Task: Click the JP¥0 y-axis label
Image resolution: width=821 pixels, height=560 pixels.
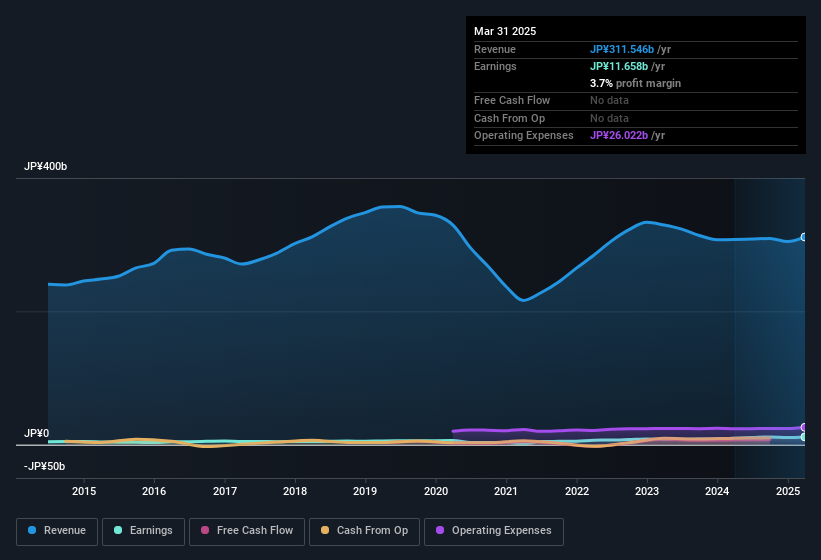Action: click(37, 433)
